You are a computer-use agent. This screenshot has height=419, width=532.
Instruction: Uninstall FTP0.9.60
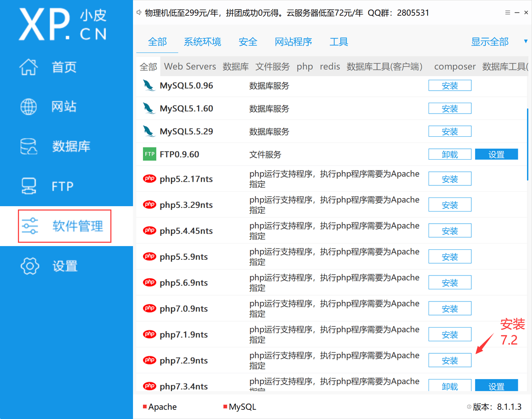click(450, 154)
